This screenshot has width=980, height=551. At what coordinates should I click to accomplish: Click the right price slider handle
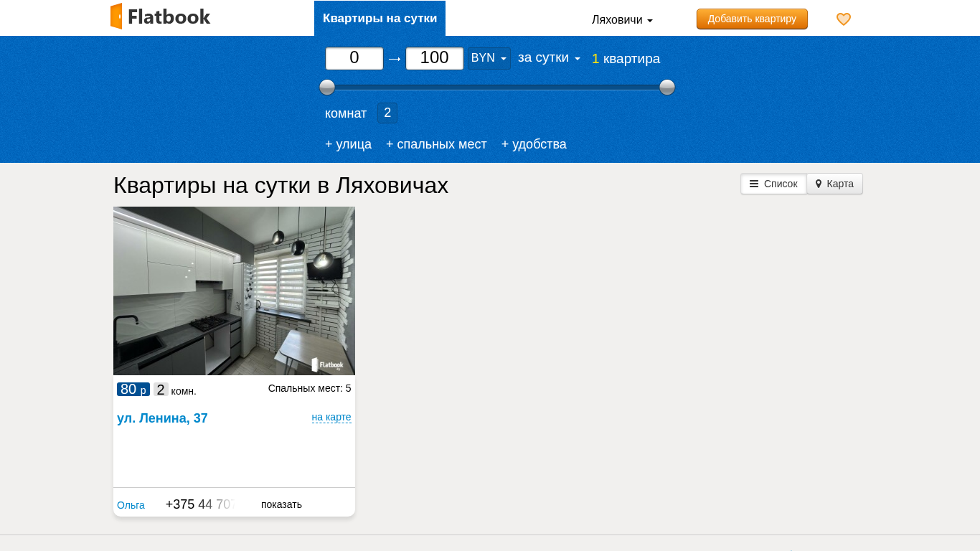[667, 88]
